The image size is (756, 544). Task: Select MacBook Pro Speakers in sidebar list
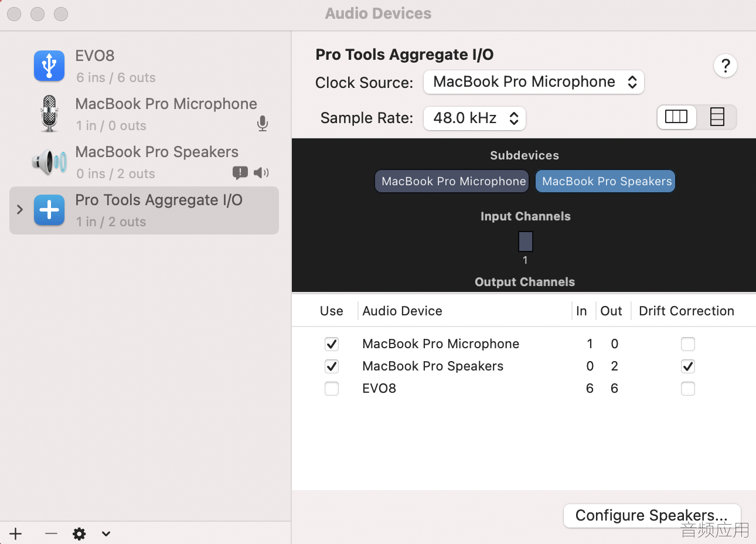click(144, 162)
